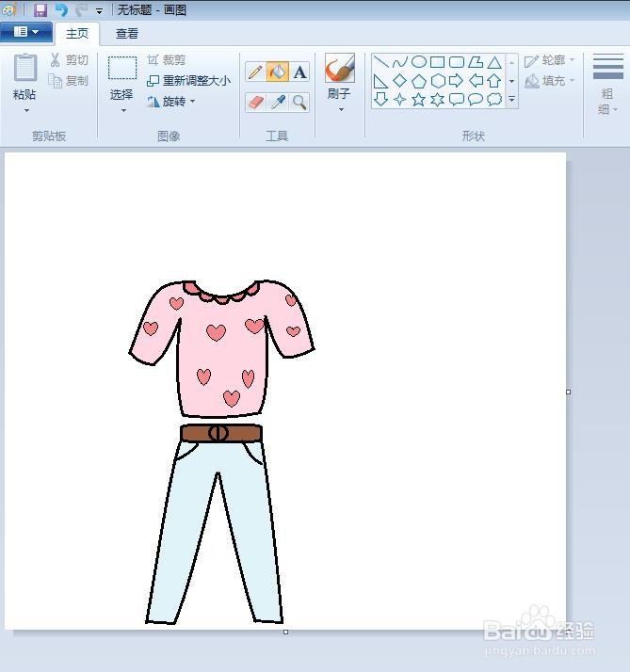
Task: Select the Eraser tool
Action: (255, 103)
